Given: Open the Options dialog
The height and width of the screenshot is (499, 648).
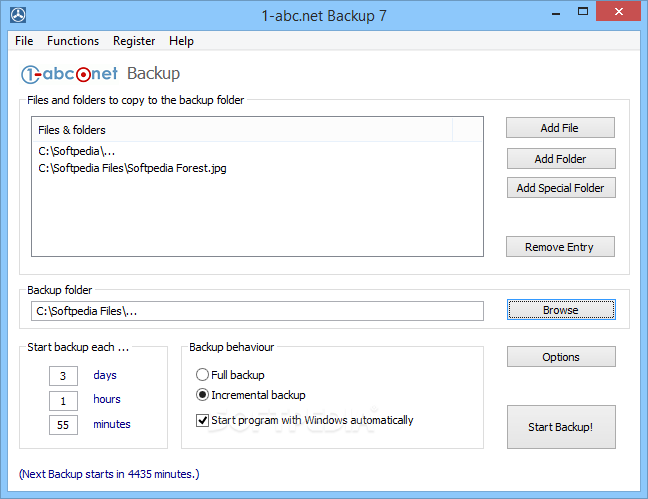Looking at the screenshot, I should coord(561,357).
